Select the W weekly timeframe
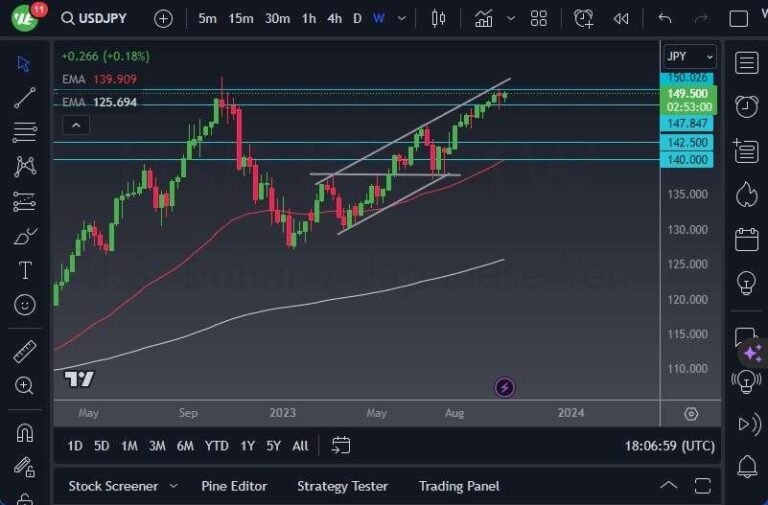 point(379,19)
